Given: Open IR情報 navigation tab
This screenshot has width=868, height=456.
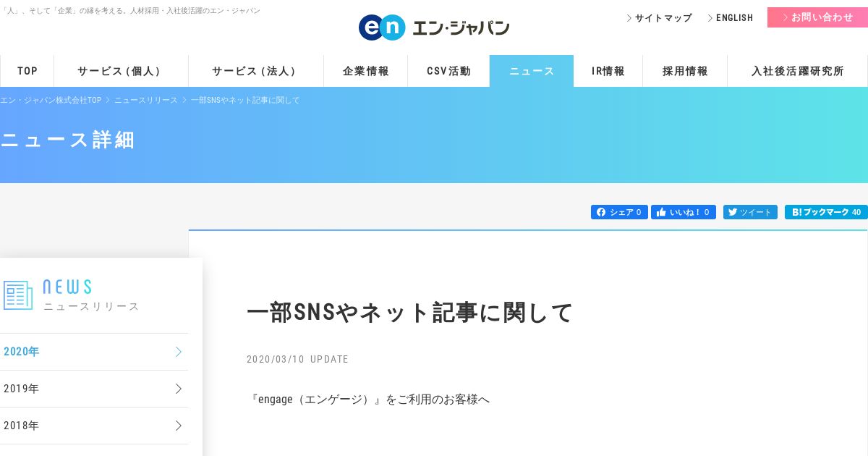Looking at the screenshot, I should click(608, 71).
